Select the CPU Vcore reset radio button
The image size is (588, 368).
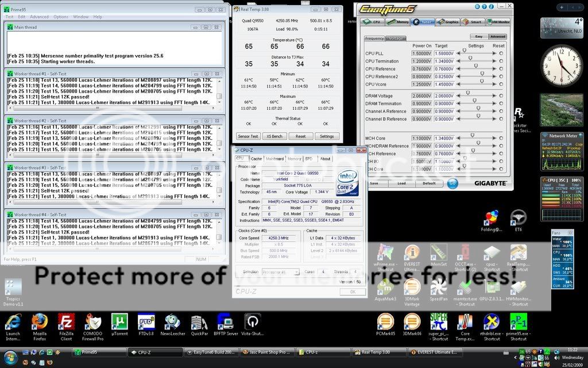pos(501,84)
